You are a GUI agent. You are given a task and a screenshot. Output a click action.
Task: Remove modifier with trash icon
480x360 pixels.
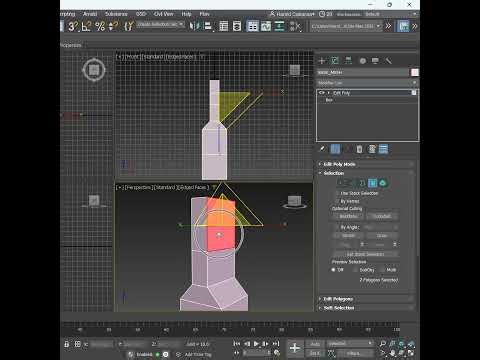point(359,149)
